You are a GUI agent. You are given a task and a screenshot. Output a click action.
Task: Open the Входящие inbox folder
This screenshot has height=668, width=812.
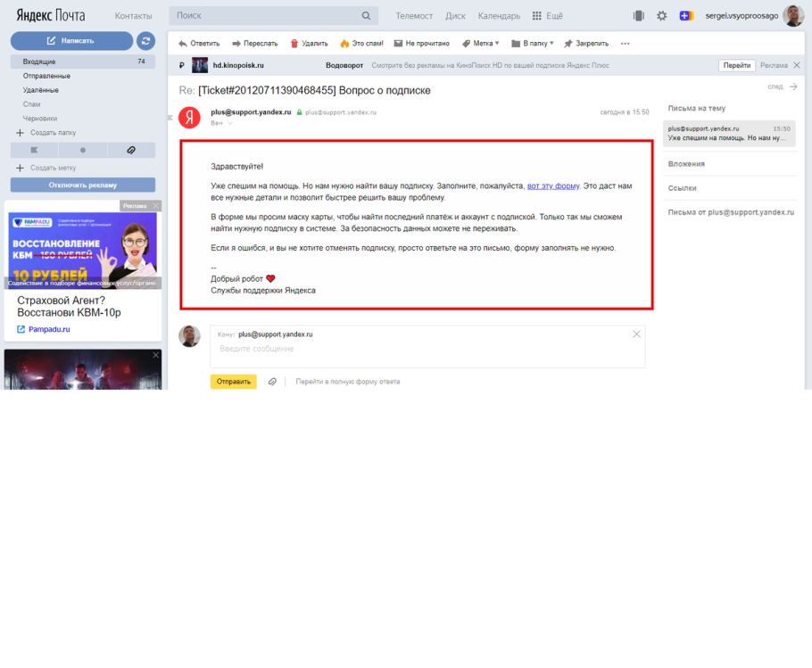39,62
